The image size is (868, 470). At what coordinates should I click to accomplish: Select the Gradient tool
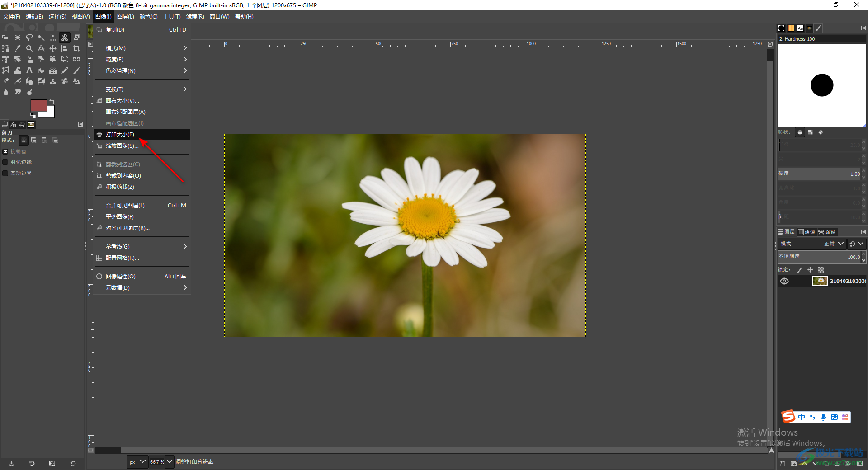coord(53,70)
